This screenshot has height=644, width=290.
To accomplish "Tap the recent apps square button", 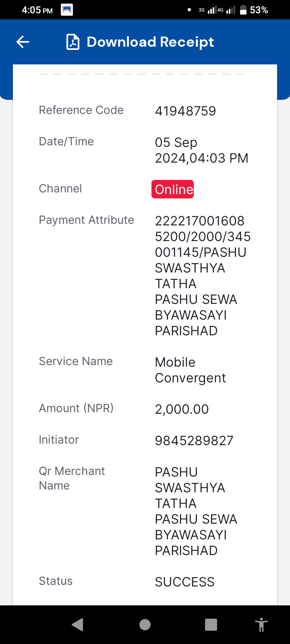I will point(211,624).
